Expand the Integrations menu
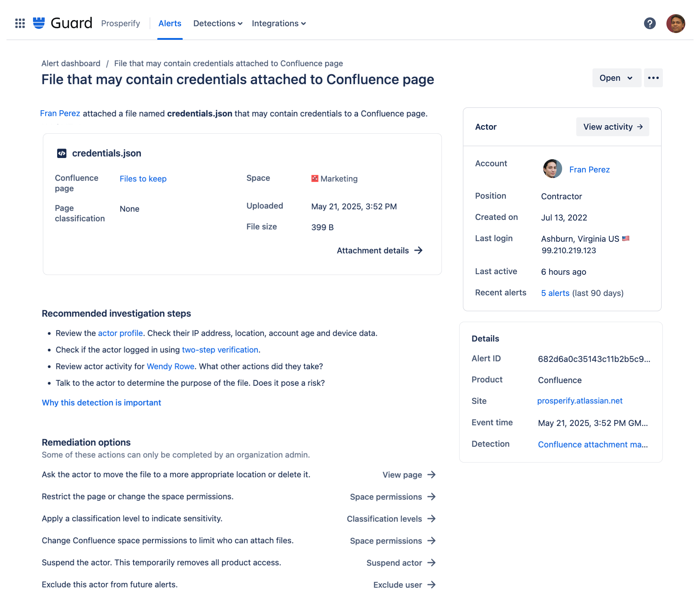The height and width of the screenshot is (599, 700). 278,23
